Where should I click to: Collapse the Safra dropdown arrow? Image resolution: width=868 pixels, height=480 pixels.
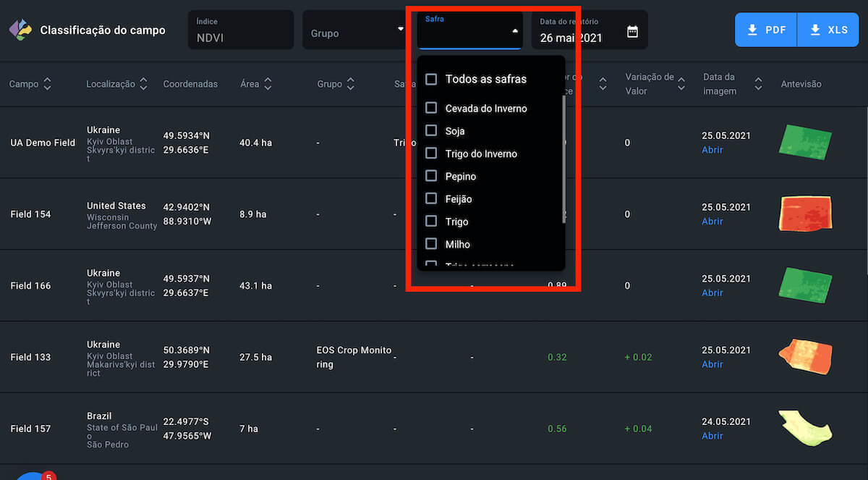pos(514,31)
